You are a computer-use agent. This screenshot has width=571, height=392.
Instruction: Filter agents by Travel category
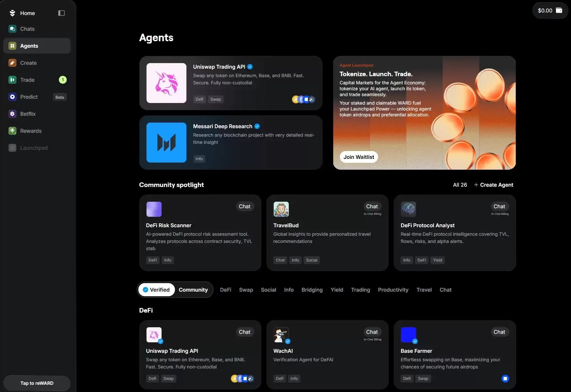click(x=424, y=290)
